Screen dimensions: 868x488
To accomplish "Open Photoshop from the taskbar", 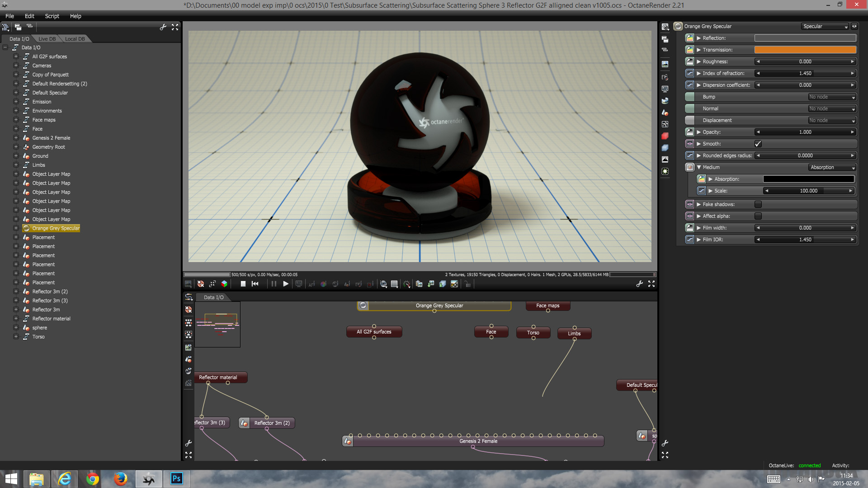I will point(177,479).
